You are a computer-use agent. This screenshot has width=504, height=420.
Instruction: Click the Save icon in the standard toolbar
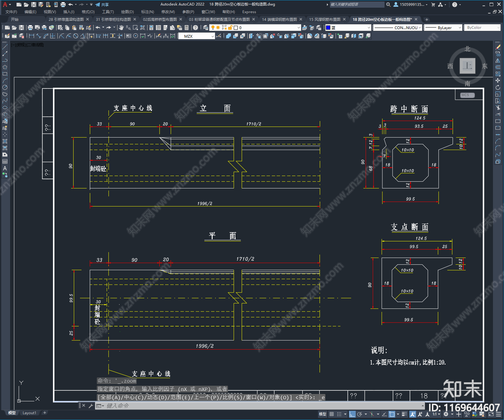pyautogui.click(x=21, y=28)
